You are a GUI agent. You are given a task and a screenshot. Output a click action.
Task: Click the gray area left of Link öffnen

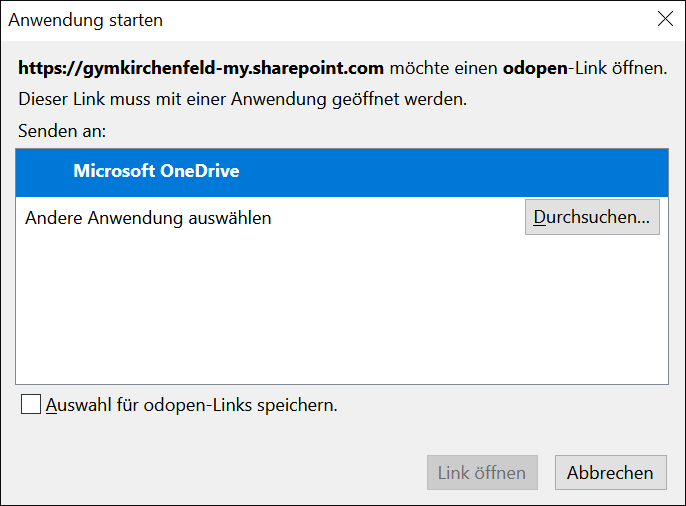click(x=219, y=472)
